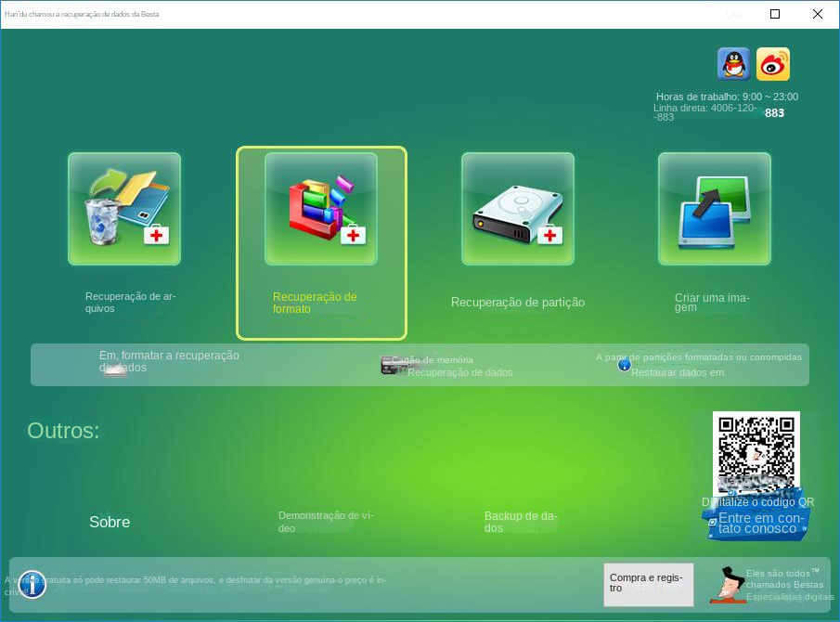Screen dimensions: 840x622
Task: Click the small globe icon near Restaurar dados
Action: pos(624,365)
